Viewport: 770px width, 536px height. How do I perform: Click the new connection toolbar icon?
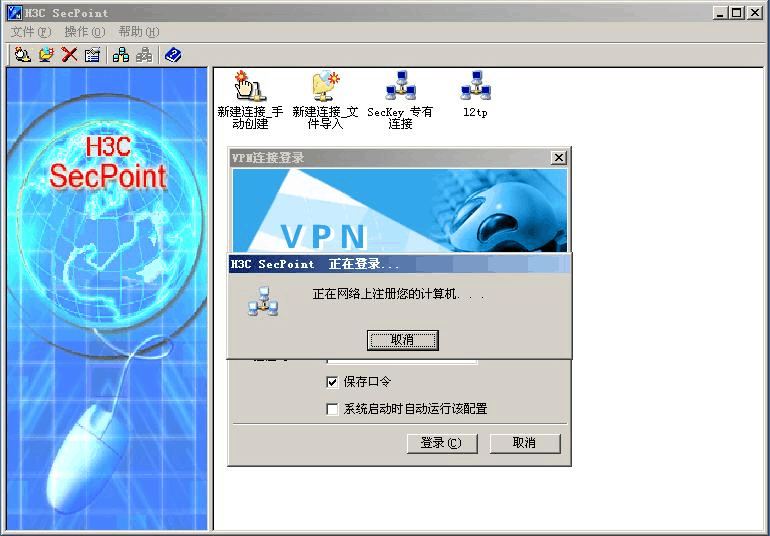22,55
